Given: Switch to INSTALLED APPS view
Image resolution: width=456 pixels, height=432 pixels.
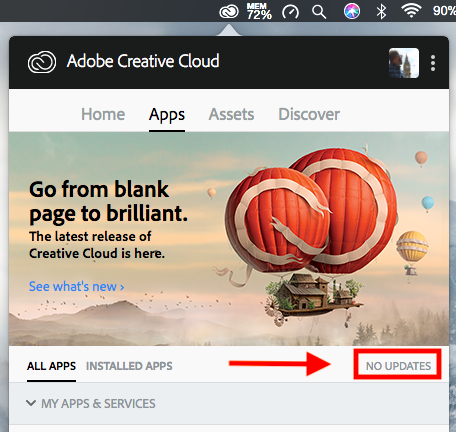Looking at the screenshot, I should click(x=129, y=366).
